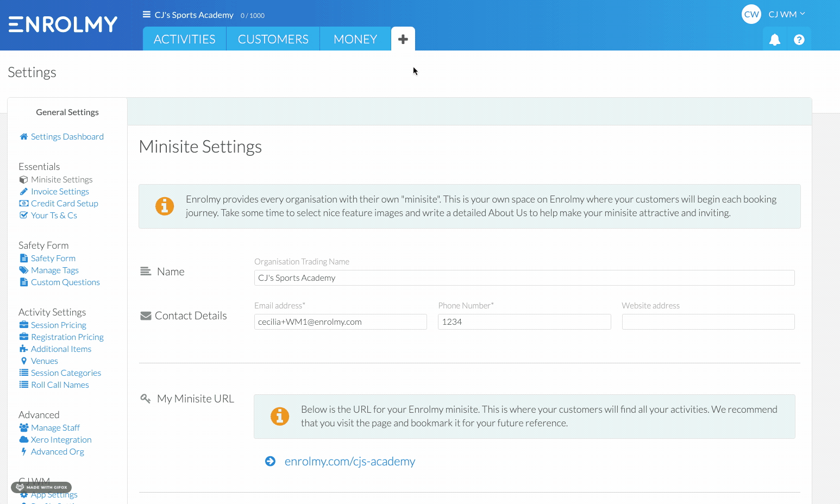The image size is (840, 504).
Task: Open App Settings link
Action: click(x=54, y=495)
